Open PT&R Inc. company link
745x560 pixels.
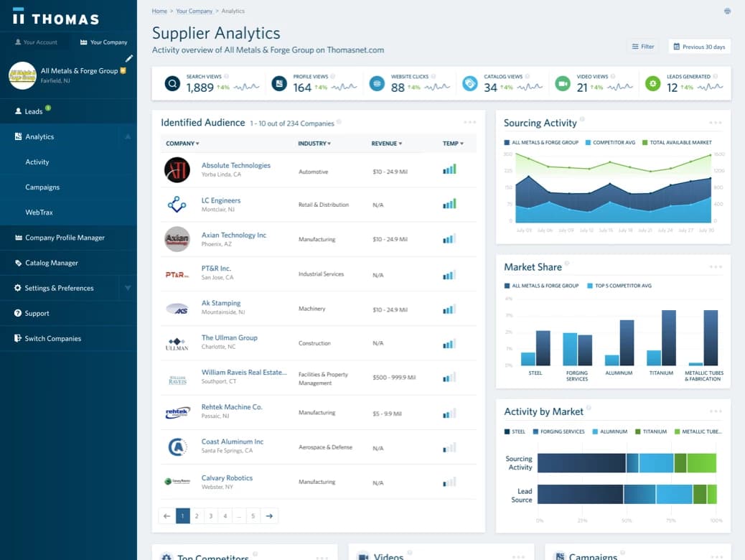pos(216,269)
